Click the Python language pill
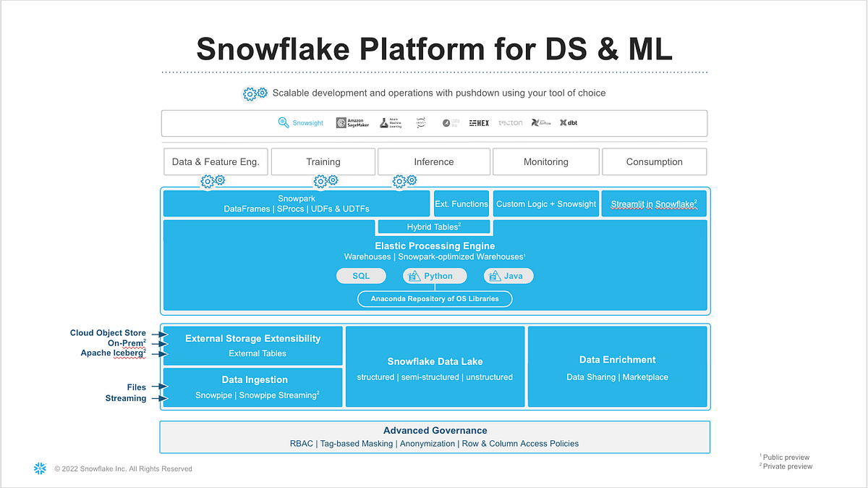The image size is (868, 488). coord(435,275)
